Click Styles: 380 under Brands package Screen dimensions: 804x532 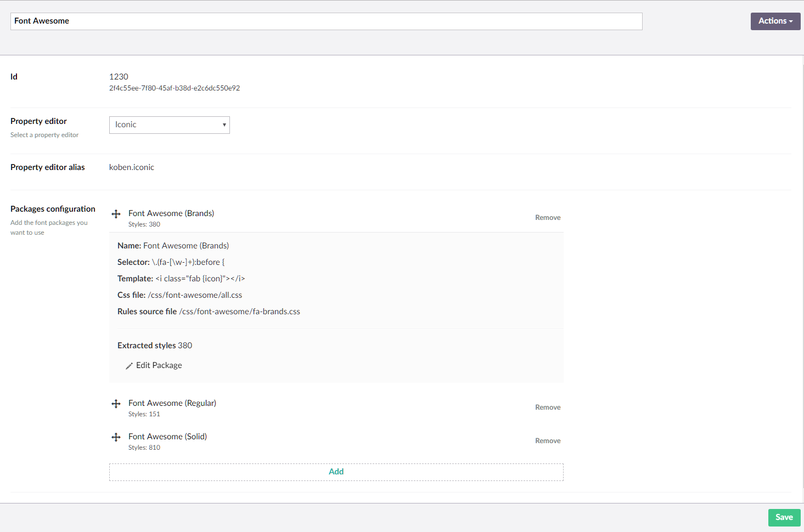[144, 224]
